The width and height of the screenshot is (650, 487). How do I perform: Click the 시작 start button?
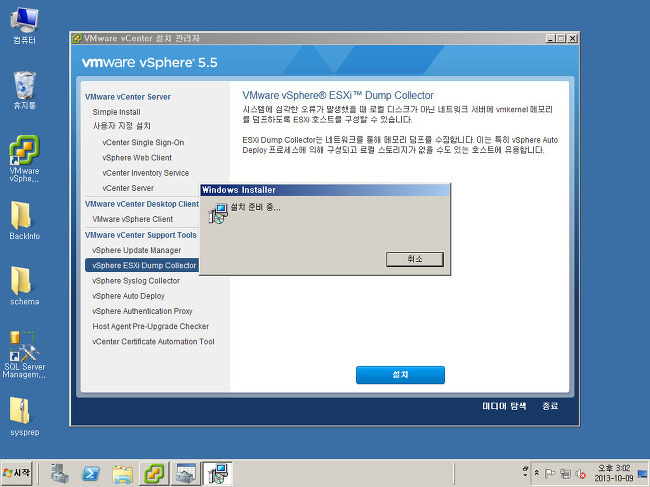(x=17, y=473)
